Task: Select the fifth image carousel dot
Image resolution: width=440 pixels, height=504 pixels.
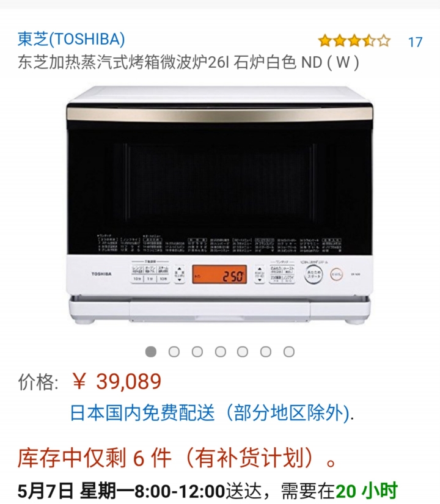Action: (x=243, y=352)
